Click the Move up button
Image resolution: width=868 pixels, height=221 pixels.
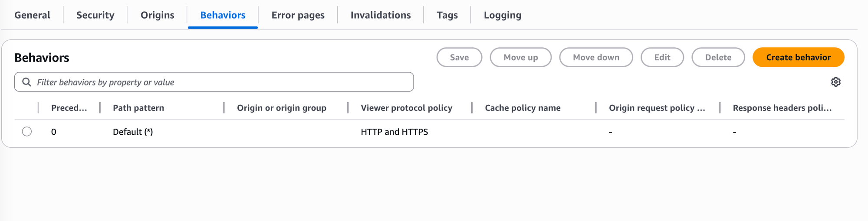[521, 57]
